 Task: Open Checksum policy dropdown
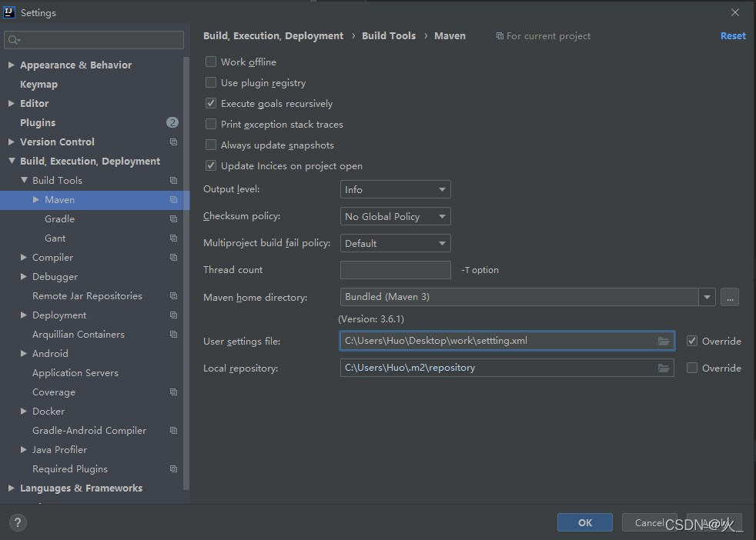click(x=396, y=216)
